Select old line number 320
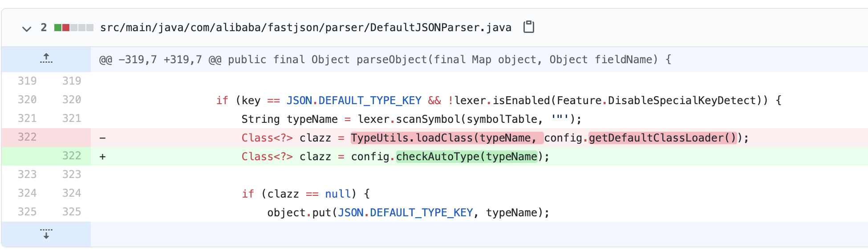Image resolution: width=868 pixels, height=251 pixels. pyautogui.click(x=27, y=100)
